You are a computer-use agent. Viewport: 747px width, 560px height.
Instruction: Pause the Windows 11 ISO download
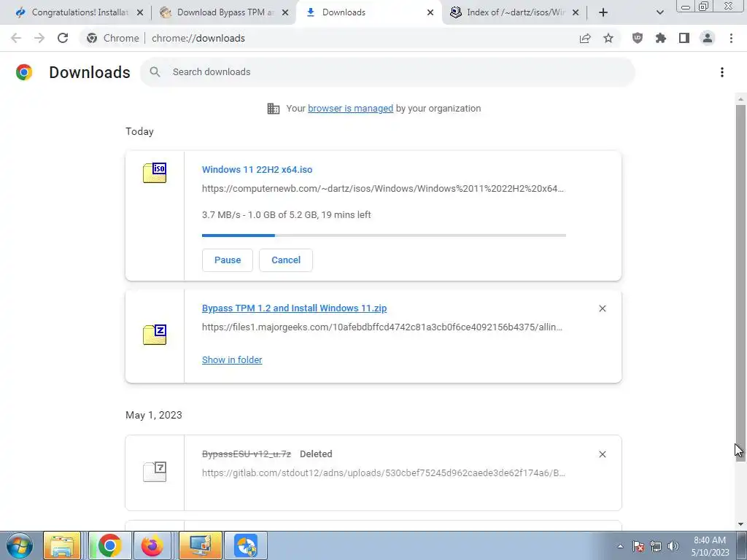(x=228, y=260)
